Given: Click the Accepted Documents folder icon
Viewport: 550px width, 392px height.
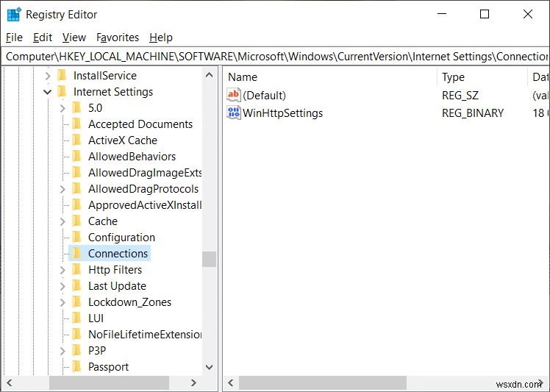Looking at the screenshot, I should tap(76, 124).
